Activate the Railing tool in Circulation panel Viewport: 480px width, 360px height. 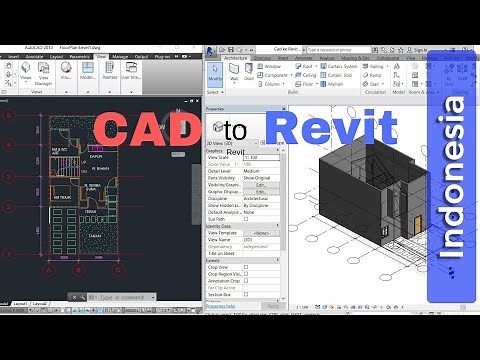(373, 66)
